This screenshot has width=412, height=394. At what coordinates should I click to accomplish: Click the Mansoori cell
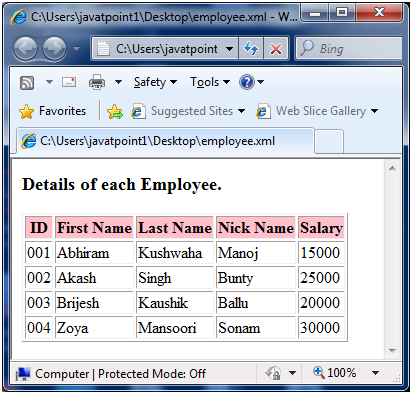tap(175, 328)
